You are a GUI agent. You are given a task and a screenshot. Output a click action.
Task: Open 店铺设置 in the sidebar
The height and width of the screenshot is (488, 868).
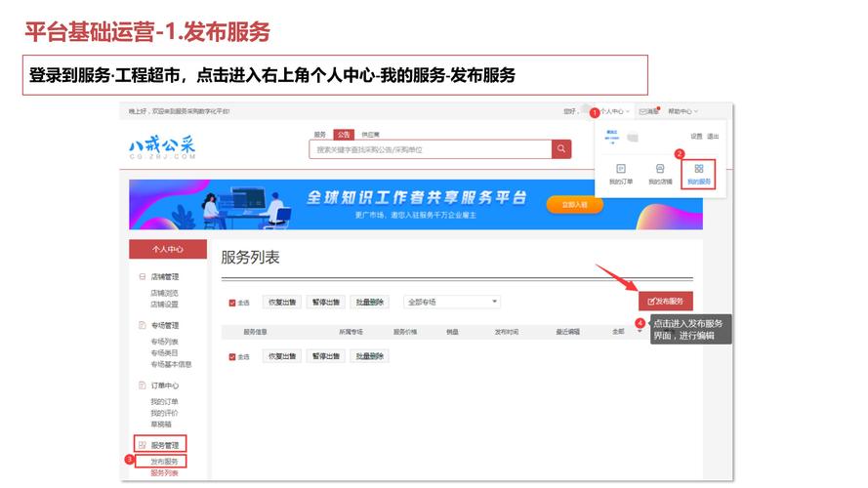tap(164, 305)
